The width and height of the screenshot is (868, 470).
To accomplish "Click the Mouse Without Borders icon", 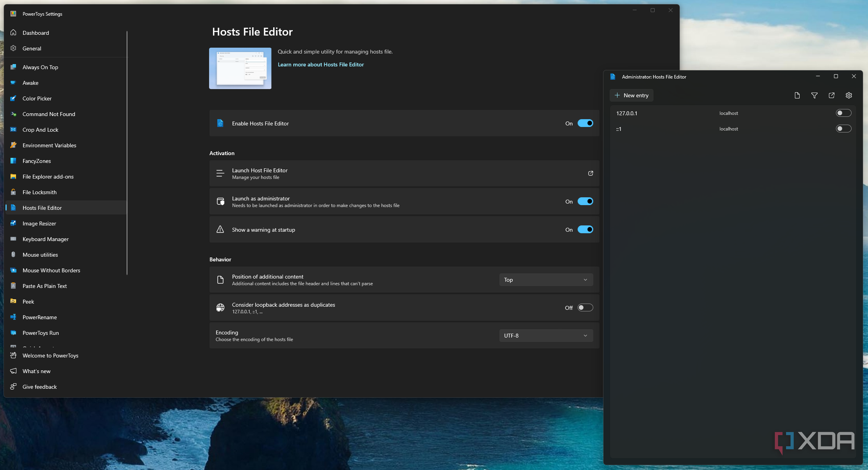I will coord(13,270).
